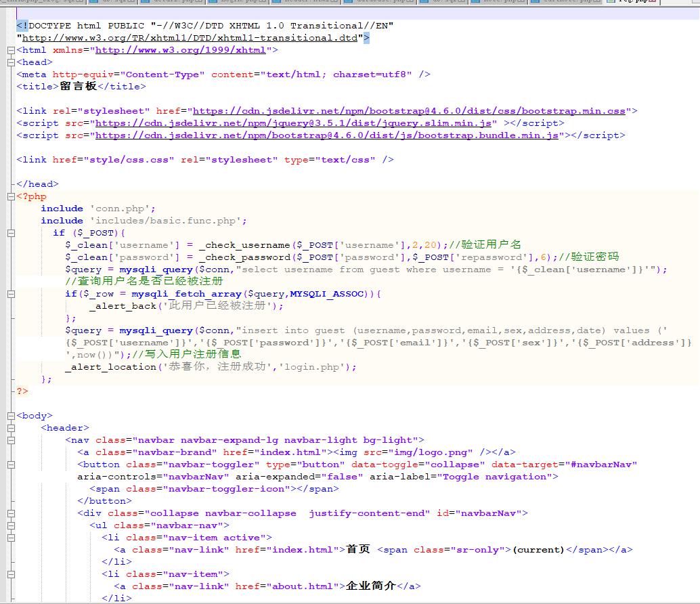Click the 'login.php' string
This screenshot has height=604, width=700.
(x=312, y=367)
